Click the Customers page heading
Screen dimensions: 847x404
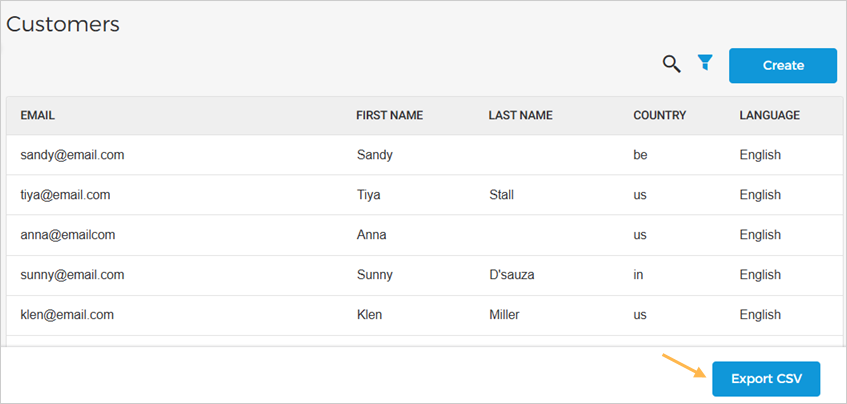(x=63, y=24)
